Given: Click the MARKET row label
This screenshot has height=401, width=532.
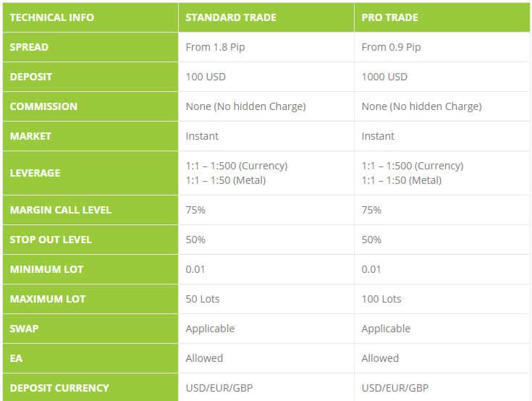Looking at the screenshot, I should coord(30,136).
